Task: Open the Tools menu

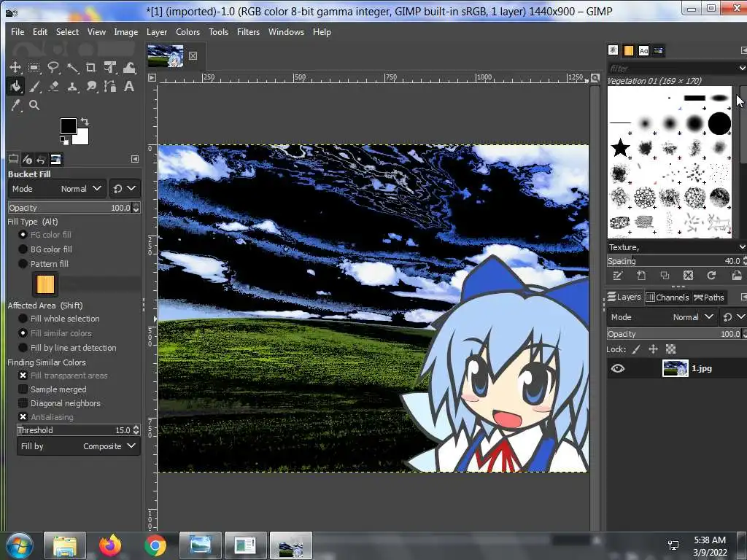Action: click(x=218, y=32)
